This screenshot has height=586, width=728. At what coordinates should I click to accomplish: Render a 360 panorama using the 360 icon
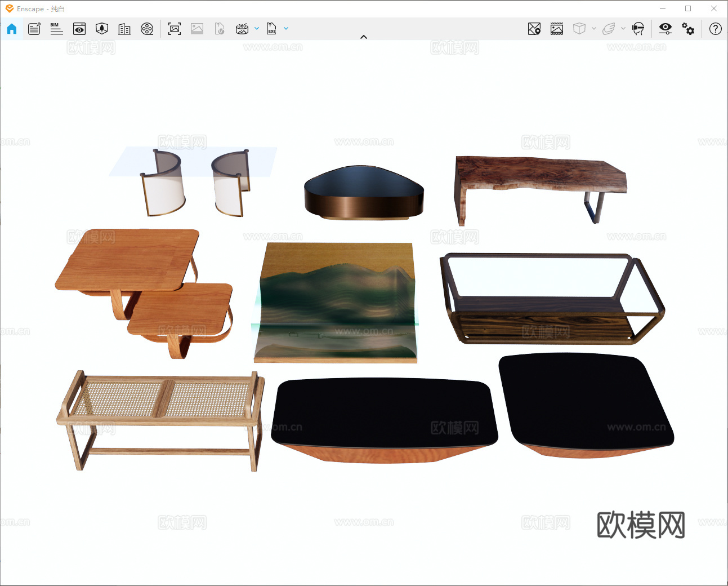(x=242, y=29)
